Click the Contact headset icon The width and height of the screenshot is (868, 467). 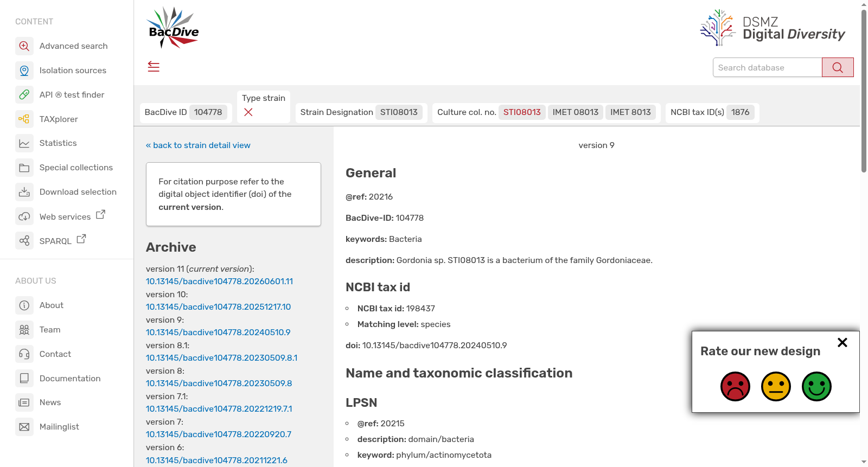click(24, 354)
